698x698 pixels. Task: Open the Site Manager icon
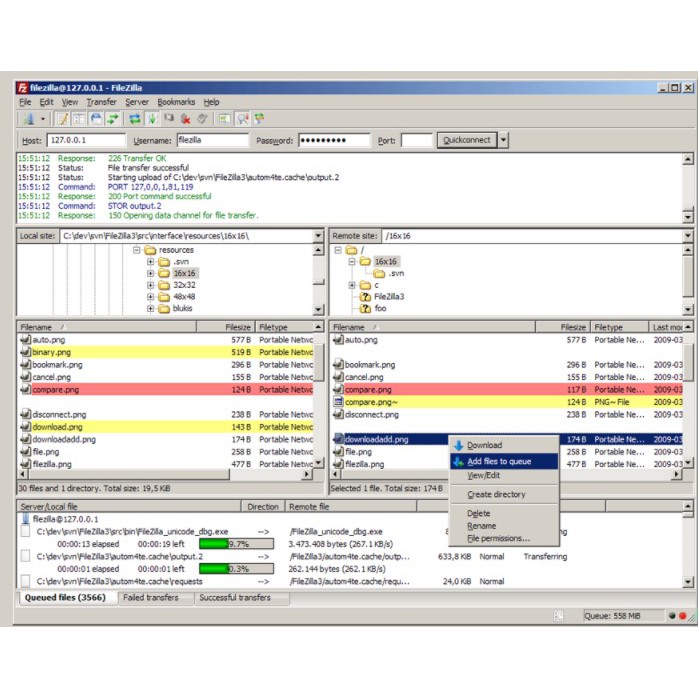point(27,119)
